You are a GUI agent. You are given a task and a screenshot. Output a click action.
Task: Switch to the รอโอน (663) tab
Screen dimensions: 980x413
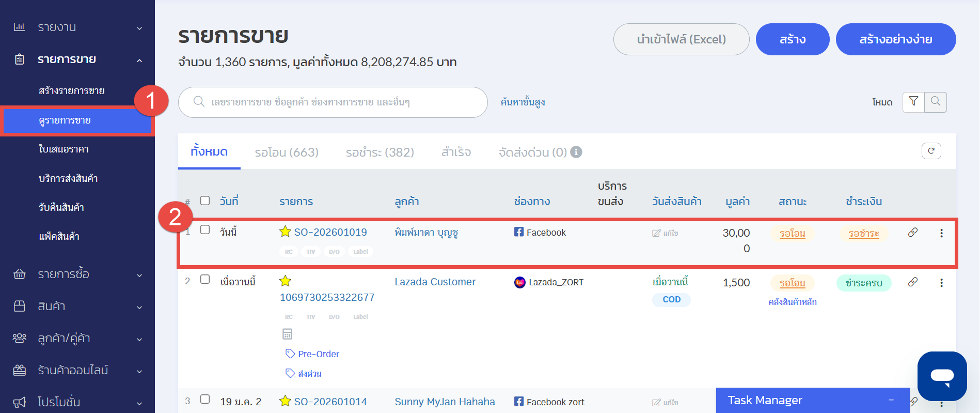pos(287,152)
